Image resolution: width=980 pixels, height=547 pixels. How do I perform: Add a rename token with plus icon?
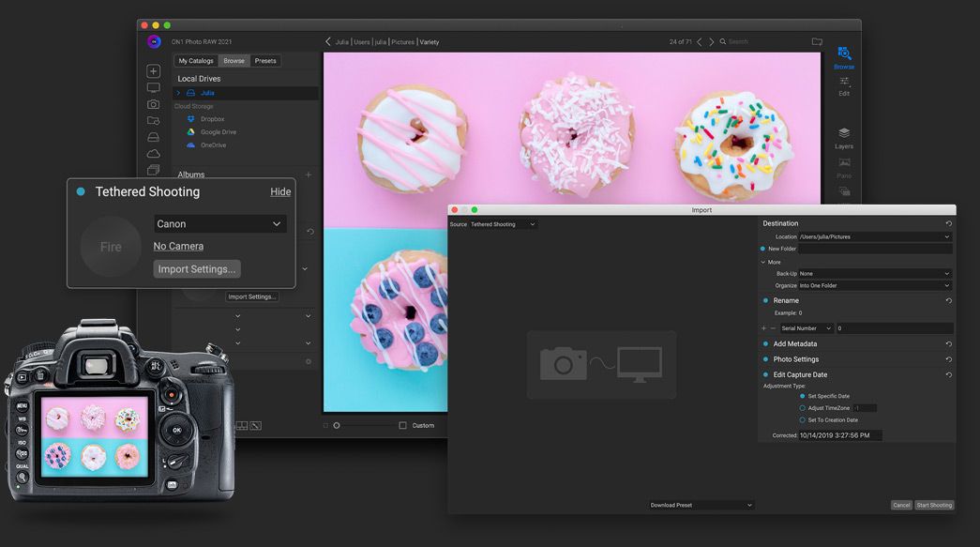point(763,328)
